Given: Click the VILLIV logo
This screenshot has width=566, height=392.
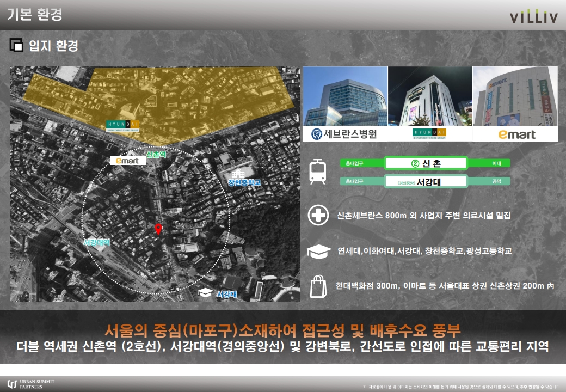Looking at the screenshot, I should click(x=534, y=16).
